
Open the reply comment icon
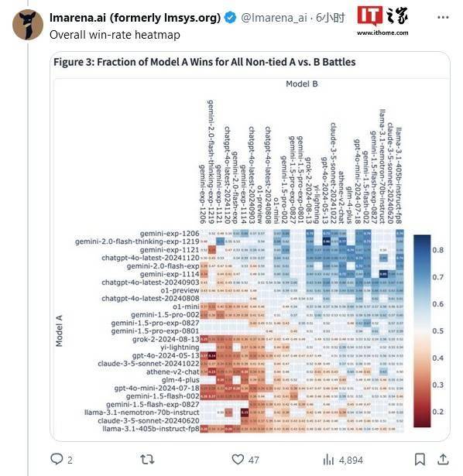[57, 459]
